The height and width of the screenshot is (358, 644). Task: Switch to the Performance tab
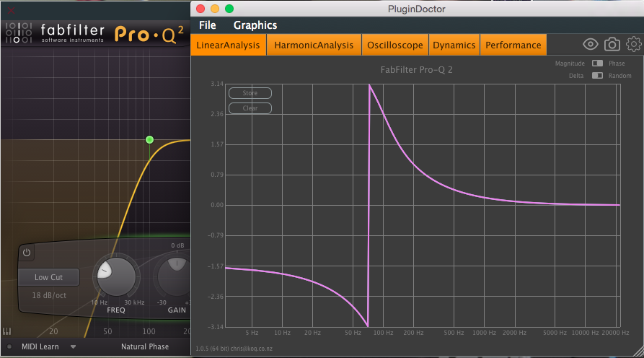[513, 45]
